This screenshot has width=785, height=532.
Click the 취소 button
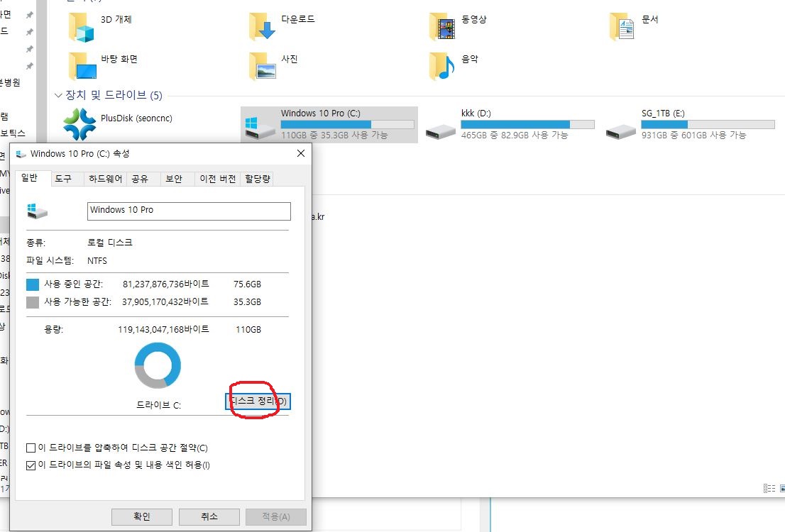209,516
